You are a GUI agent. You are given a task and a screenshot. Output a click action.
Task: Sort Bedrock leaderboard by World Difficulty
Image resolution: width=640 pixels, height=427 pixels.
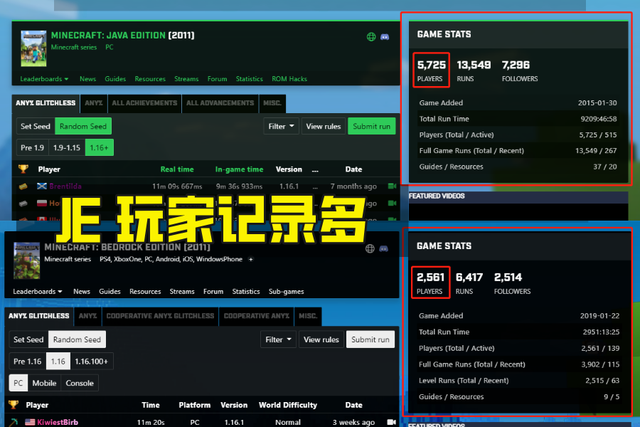pos(288,405)
